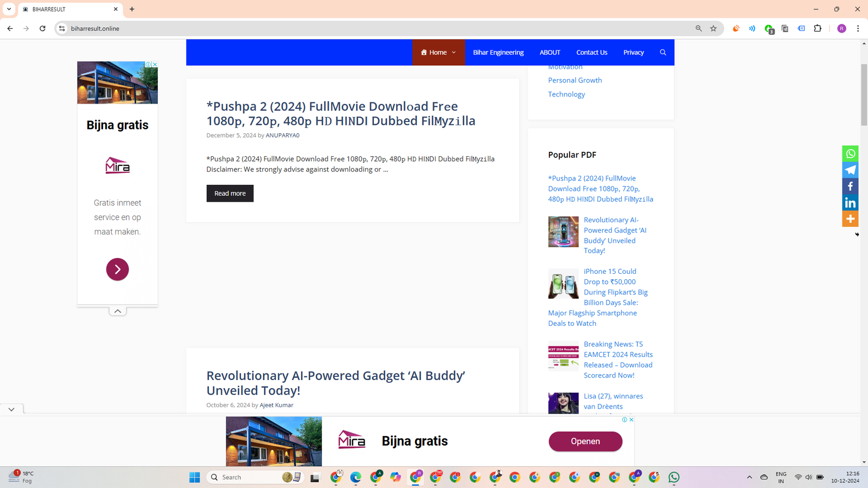Click the WhatsApp share icon on the sidebar

pyautogui.click(x=850, y=153)
